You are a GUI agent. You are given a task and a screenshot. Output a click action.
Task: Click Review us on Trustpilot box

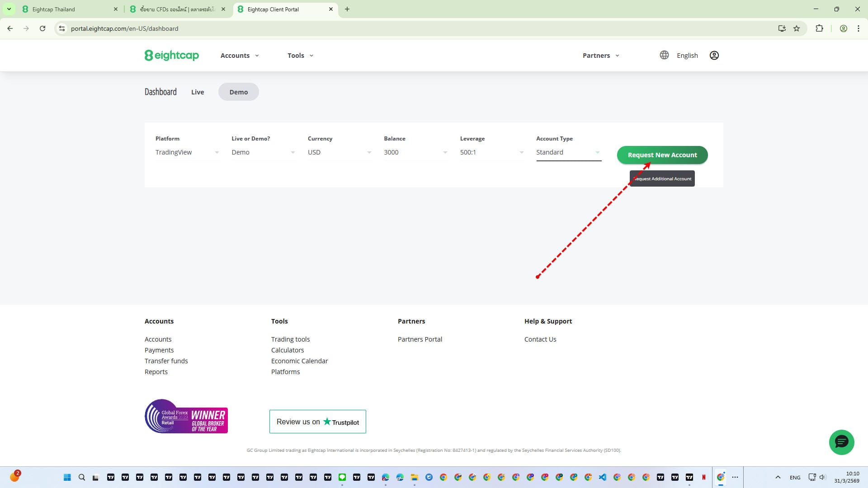click(x=317, y=422)
